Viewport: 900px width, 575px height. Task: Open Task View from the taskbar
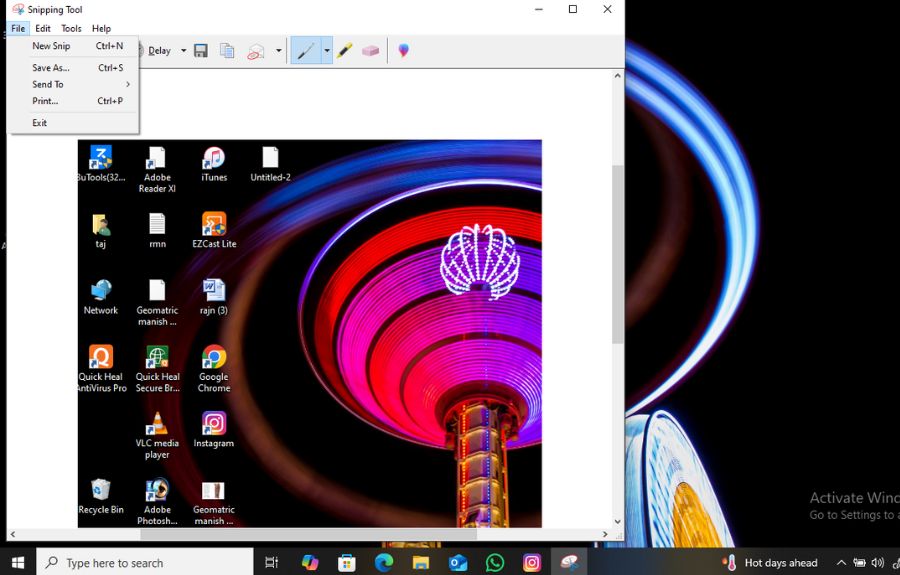tap(271, 562)
